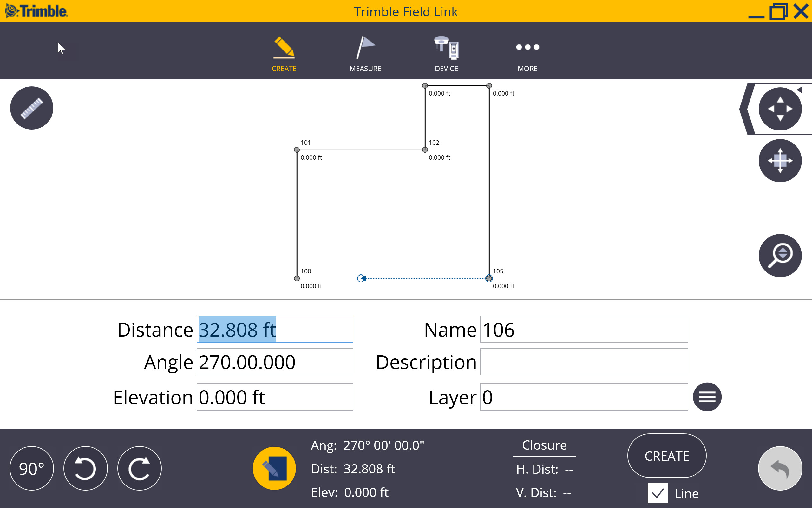Screen dimensions: 812x508
Task: Select point 100 on the drawing
Action: pos(297,278)
